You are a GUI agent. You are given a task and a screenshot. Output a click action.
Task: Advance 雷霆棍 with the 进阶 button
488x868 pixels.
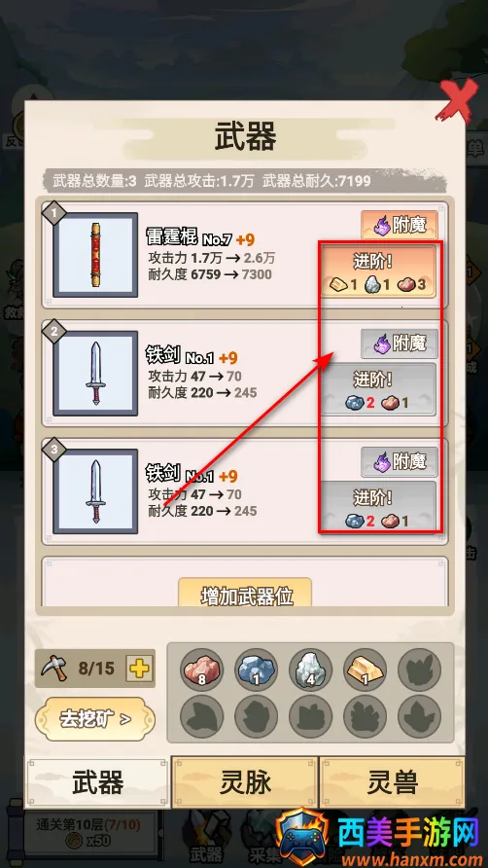coord(378,271)
